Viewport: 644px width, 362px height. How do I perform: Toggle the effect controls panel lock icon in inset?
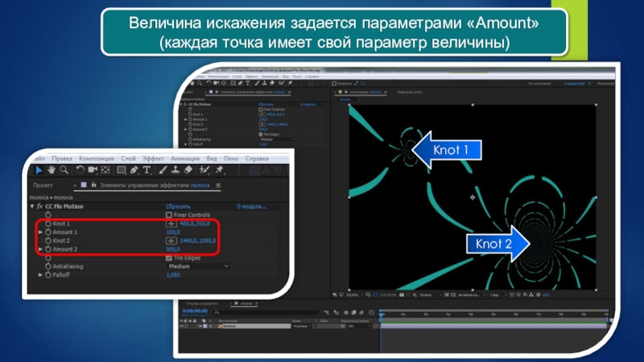93,185
